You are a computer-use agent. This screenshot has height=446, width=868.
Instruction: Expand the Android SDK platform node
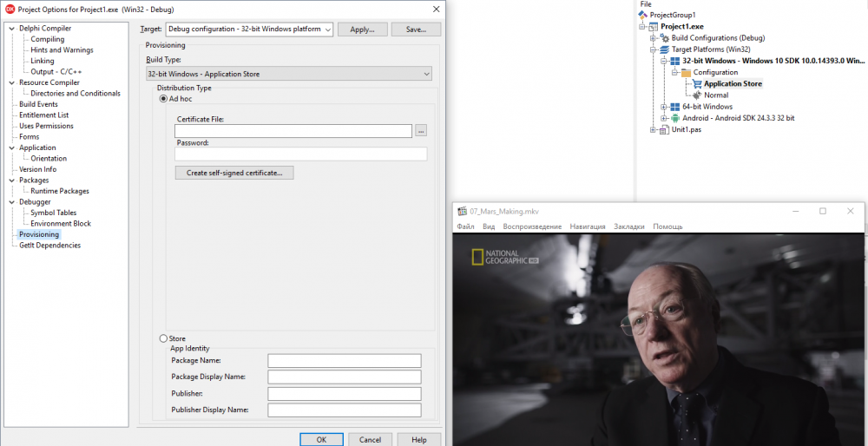click(664, 118)
